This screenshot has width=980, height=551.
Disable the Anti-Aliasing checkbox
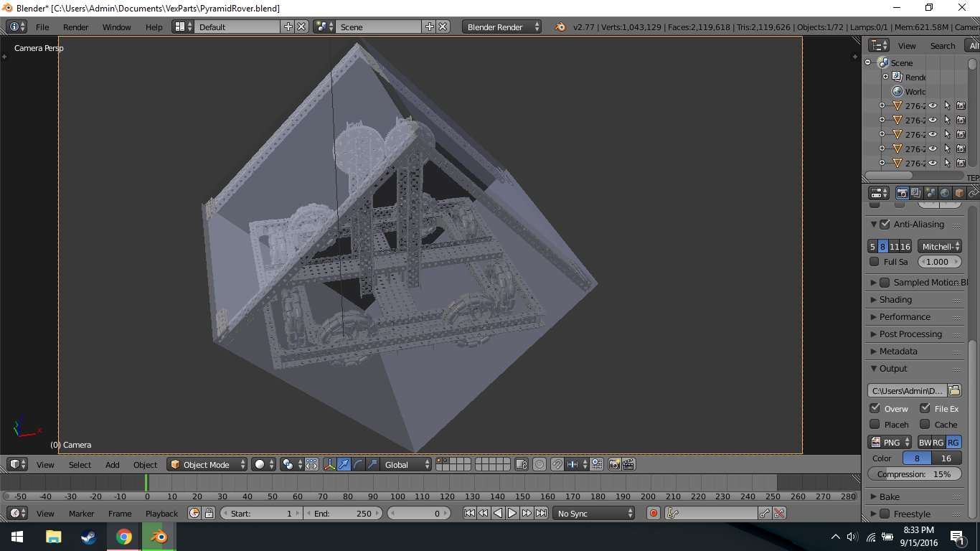[885, 225]
